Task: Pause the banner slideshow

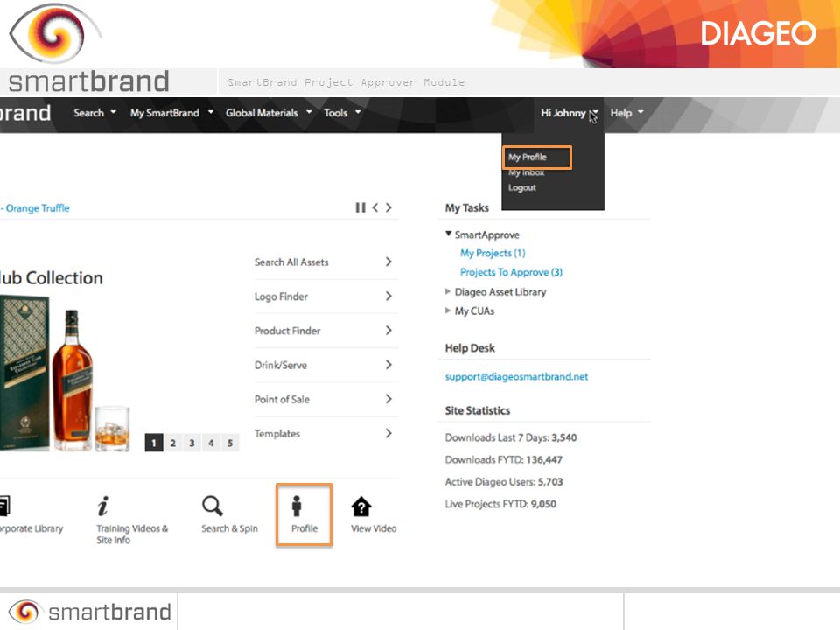Action: click(x=360, y=207)
